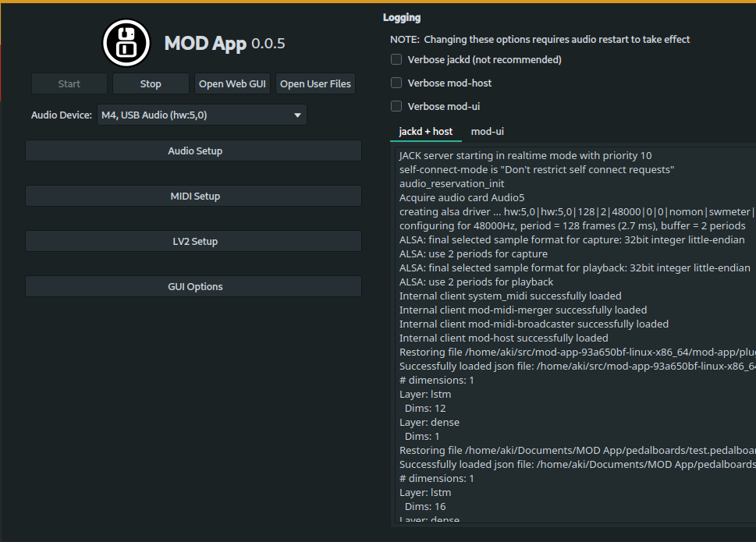Expand the Audio Setup section
Screen dimensions: 756x542
[x=194, y=151]
